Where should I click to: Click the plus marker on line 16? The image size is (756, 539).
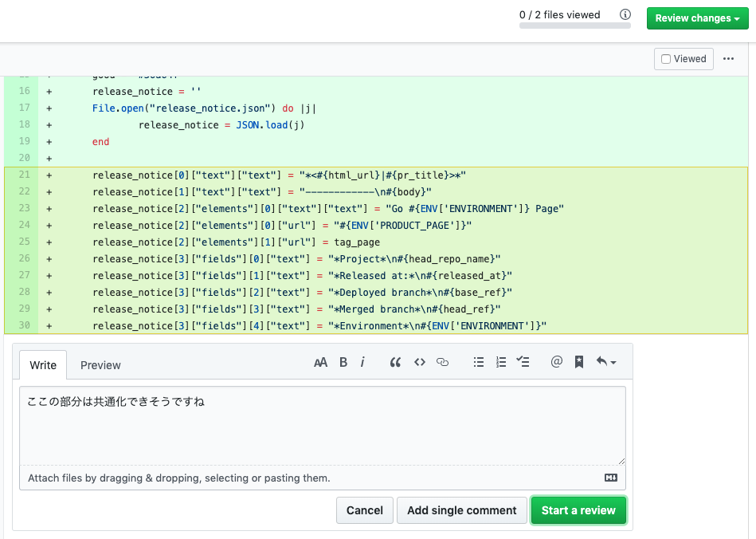49,92
